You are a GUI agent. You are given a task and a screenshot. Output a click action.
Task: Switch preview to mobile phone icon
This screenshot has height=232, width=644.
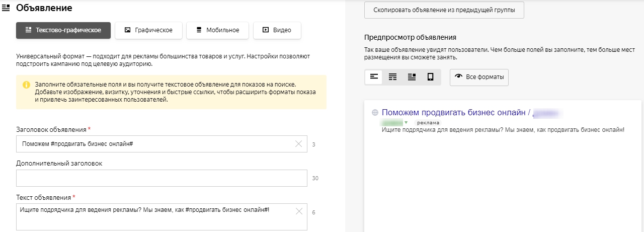[430, 77]
